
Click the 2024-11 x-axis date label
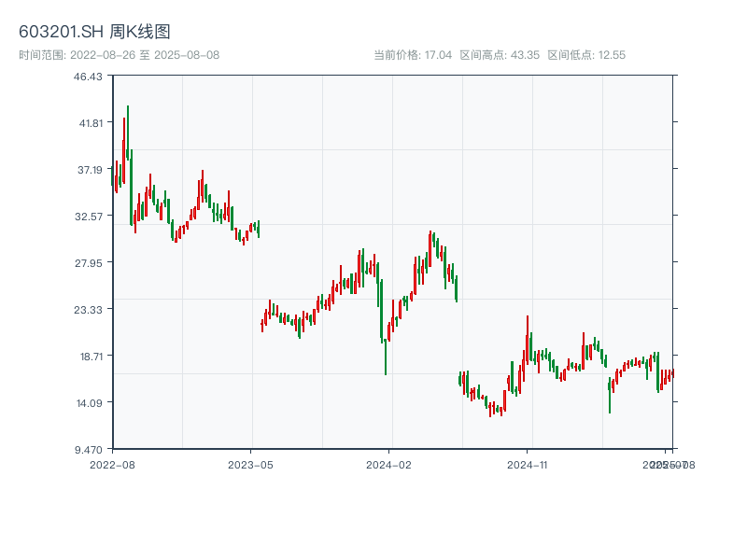528,464
